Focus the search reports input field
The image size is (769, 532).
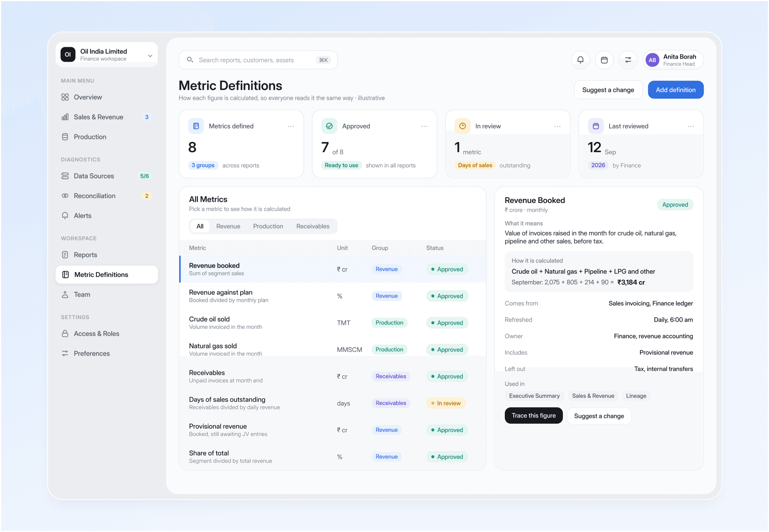tap(258, 60)
